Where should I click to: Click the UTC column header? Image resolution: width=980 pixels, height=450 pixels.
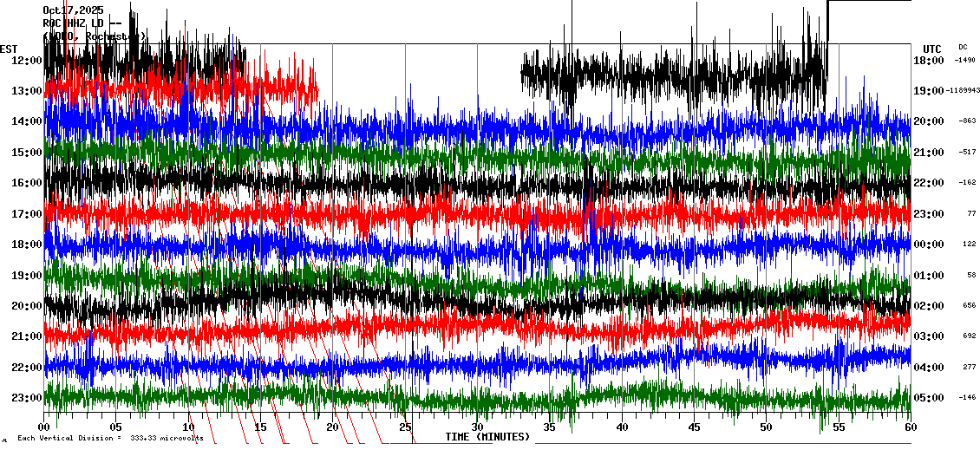pyautogui.click(x=931, y=49)
